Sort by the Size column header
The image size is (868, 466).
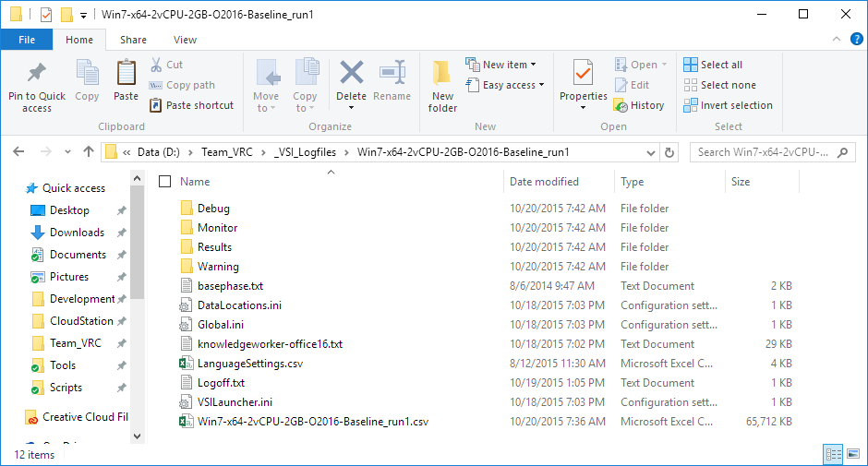click(741, 182)
